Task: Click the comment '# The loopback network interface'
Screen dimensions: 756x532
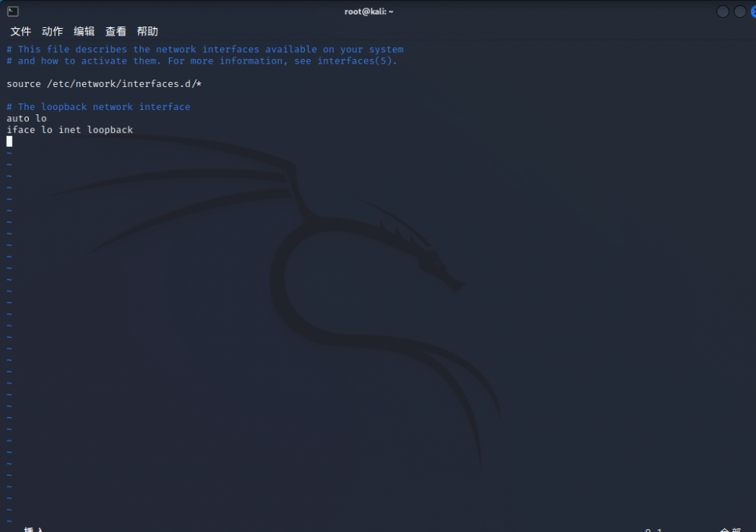Action: click(x=98, y=107)
